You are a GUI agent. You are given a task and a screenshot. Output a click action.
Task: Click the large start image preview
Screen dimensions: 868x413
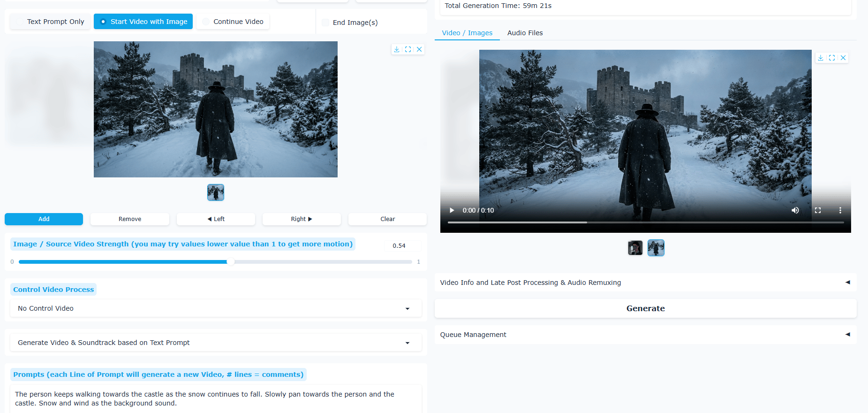pos(216,109)
